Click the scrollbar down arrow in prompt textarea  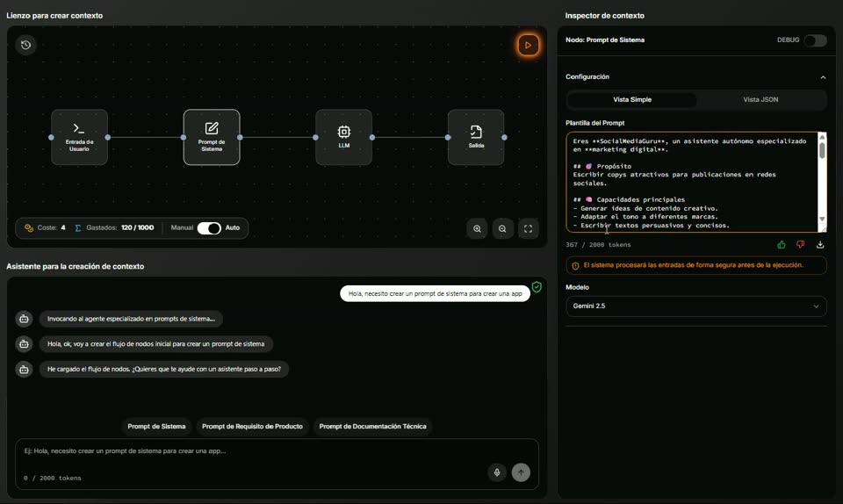(x=822, y=220)
